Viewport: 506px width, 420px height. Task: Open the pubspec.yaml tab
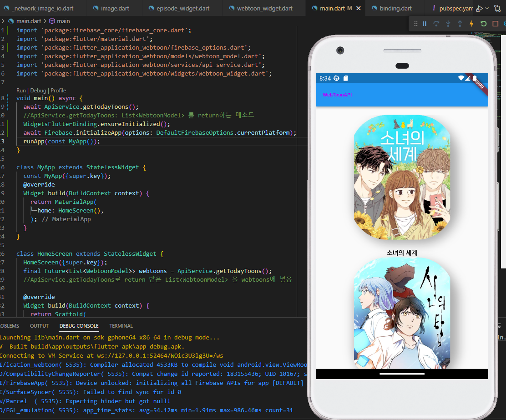452,8
